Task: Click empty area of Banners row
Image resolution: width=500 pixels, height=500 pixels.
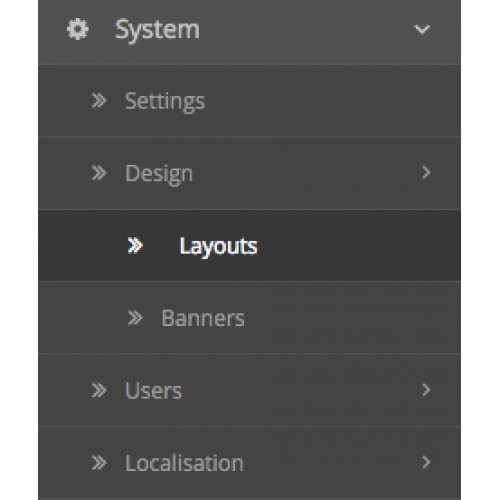Action: tap(352, 318)
